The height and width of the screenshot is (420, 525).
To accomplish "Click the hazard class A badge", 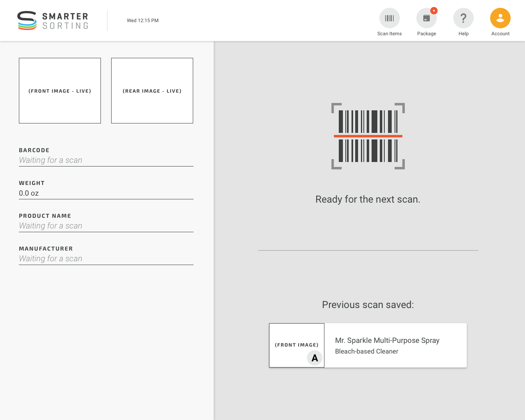I will pyautogui.click(x=315, y=358).
